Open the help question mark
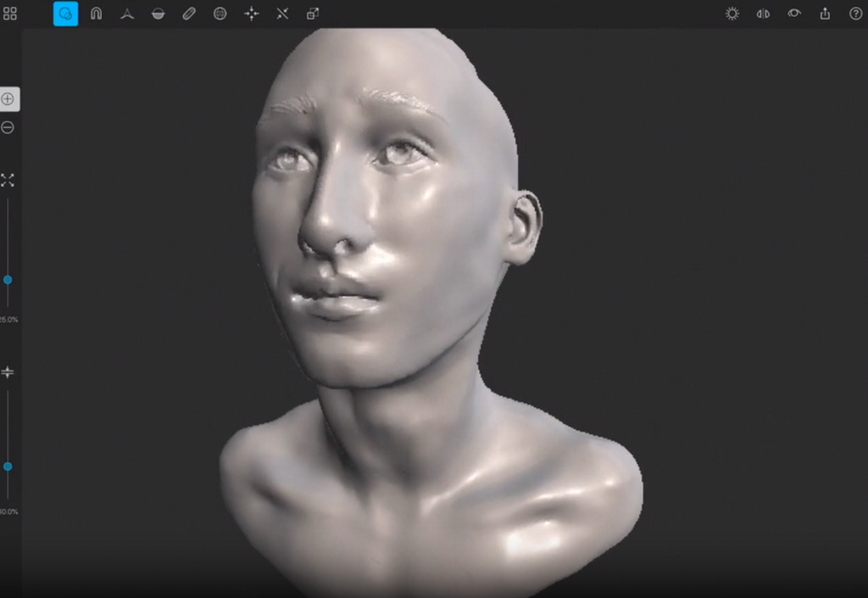Image resolution: width=868 pixels, height=598 pixels. click(x=856, y=14)
